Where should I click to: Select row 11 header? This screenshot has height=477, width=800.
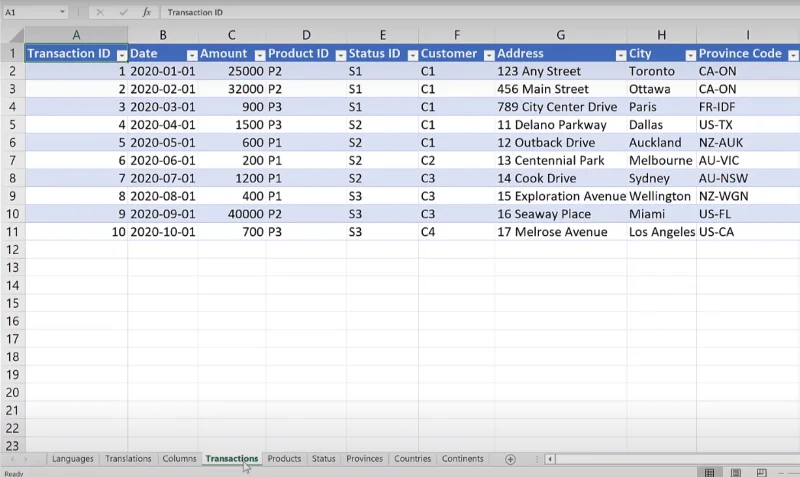click(x=12, y=232)
